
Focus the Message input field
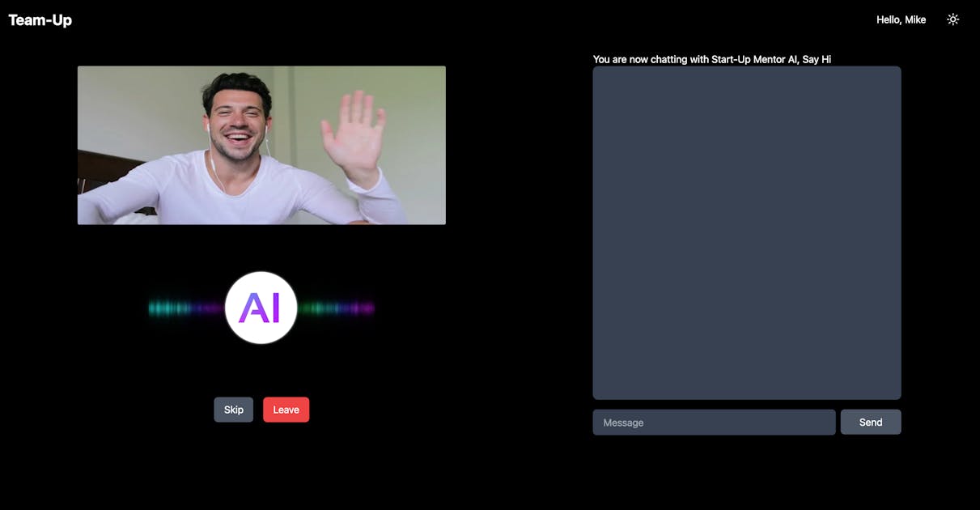(x=714, y=423)
